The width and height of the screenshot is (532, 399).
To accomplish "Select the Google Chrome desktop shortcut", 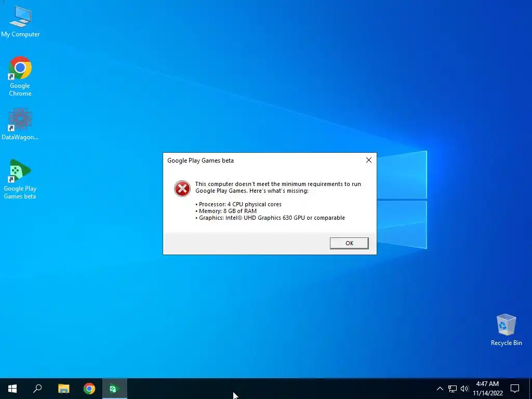I will coord(20,76).
